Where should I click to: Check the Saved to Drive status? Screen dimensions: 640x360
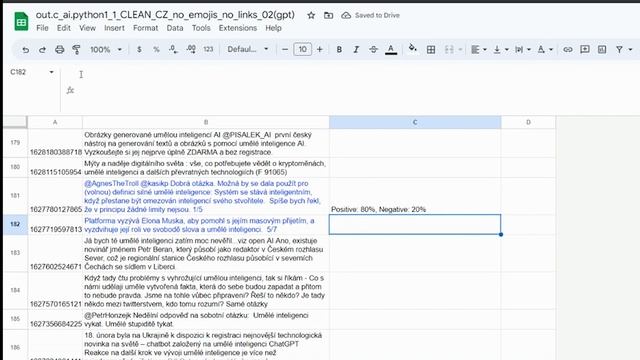point(371,16)
